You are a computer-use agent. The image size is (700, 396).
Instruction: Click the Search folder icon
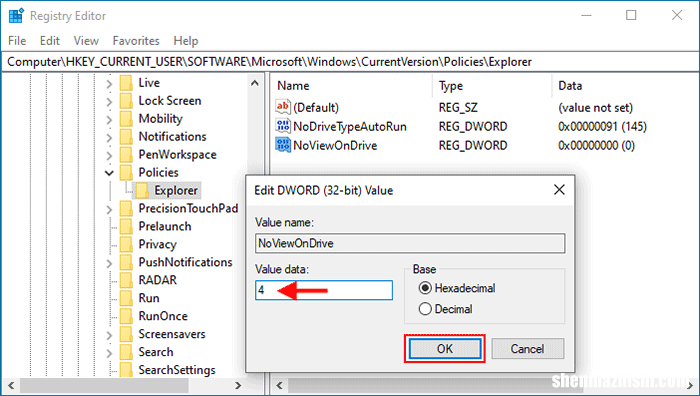click(126, 352)
